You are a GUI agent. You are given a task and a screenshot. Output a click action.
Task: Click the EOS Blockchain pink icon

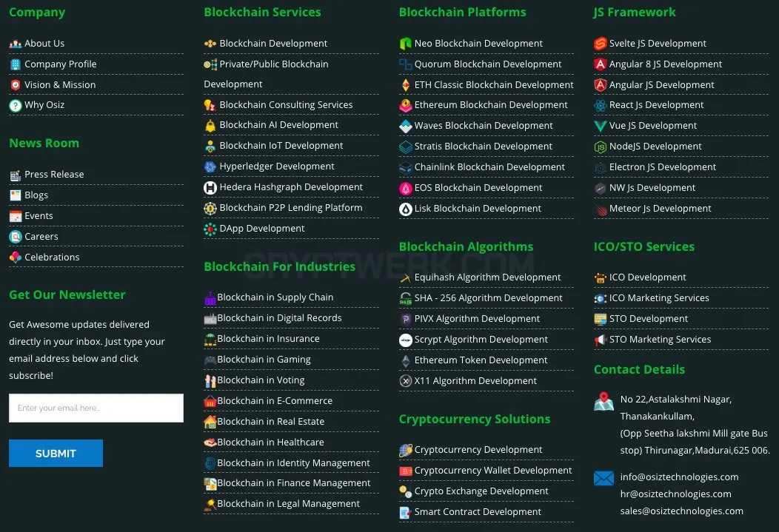point(405,188)
